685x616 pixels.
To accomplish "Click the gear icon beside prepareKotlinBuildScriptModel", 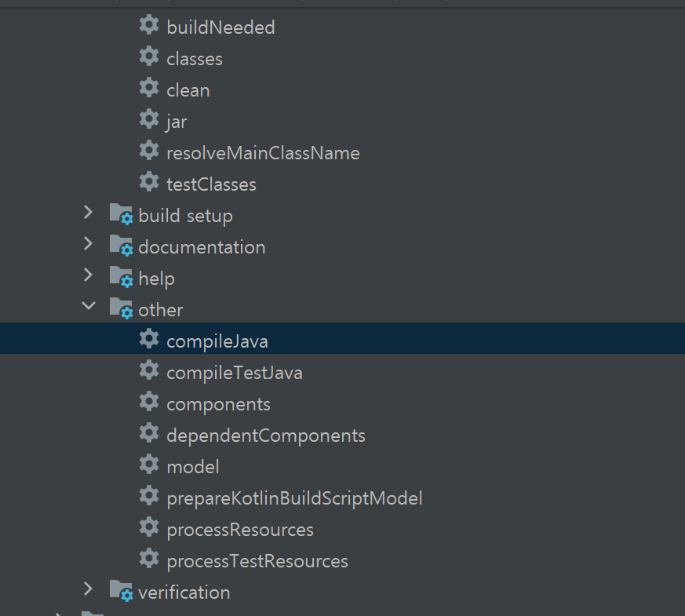I will [149, 496].
